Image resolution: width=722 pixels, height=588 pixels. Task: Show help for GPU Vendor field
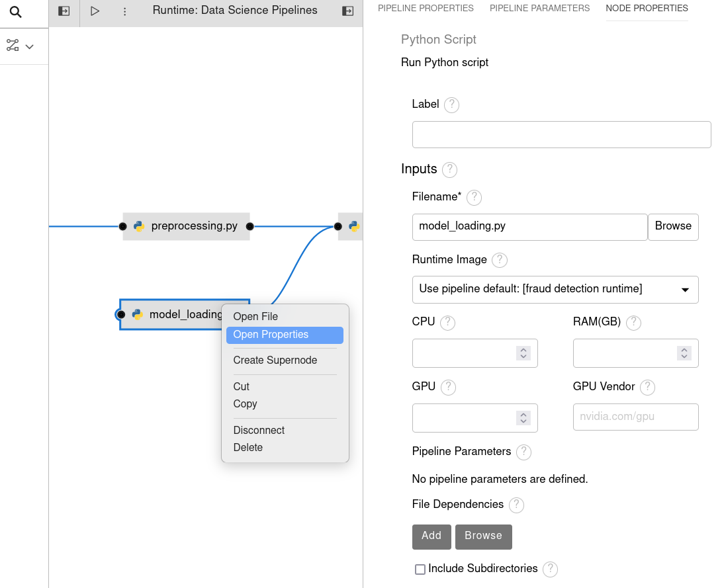pyautogui.click(x=647, y=388)
